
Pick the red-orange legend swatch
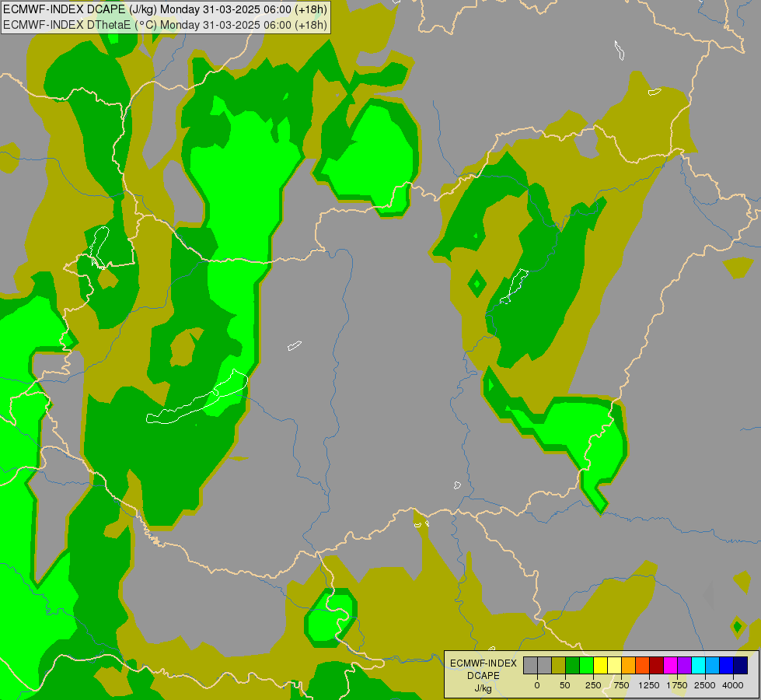(643, 666)
